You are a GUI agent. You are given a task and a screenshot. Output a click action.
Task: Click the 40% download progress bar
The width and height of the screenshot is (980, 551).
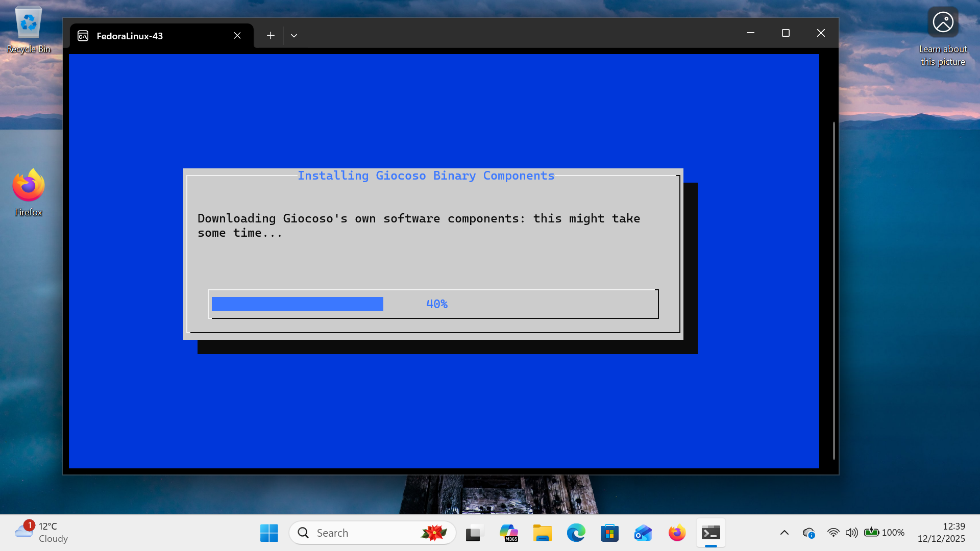coord(433,304)
